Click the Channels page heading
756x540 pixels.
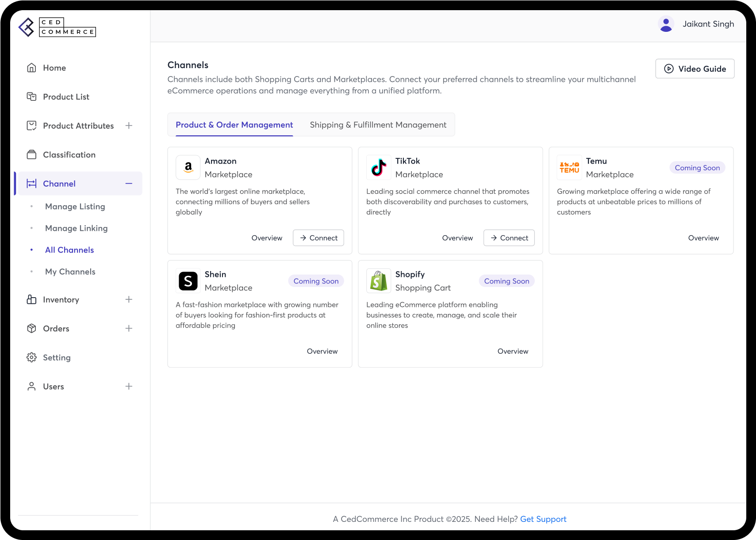188,65
